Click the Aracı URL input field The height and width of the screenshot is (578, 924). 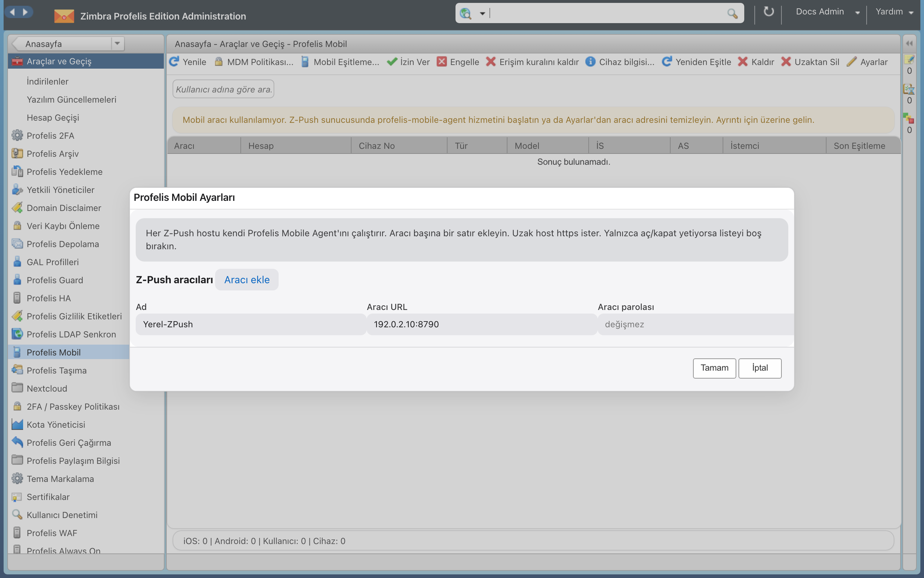(x=481, y=324)
